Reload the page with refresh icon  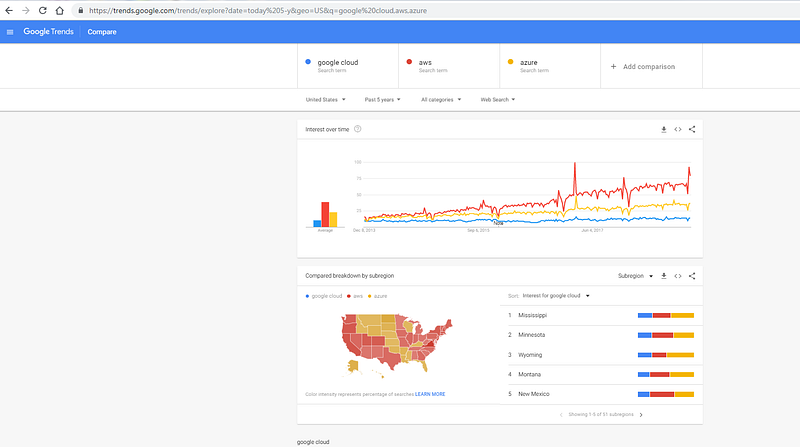click(43, 10)
